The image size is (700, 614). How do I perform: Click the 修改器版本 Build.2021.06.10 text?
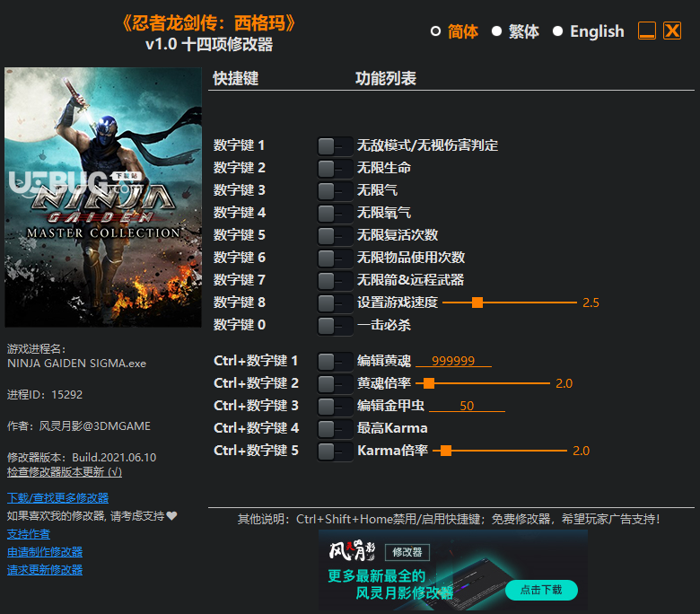point(82,457)
